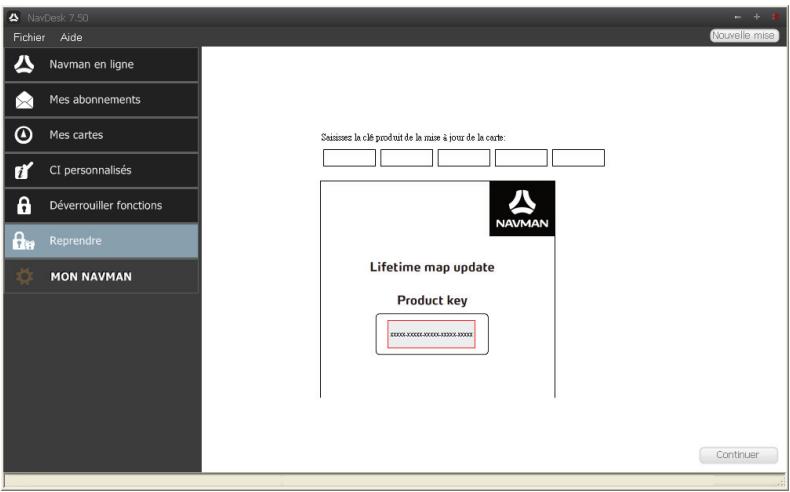Image resolution: width=790 pixels, height=492 pixels.
Task: Select the Reprendre sidebar item
Action: [101, 241]
